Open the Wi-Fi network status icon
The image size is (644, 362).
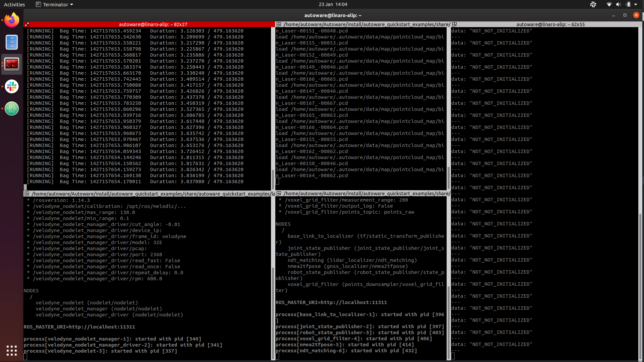pos(609,4)
